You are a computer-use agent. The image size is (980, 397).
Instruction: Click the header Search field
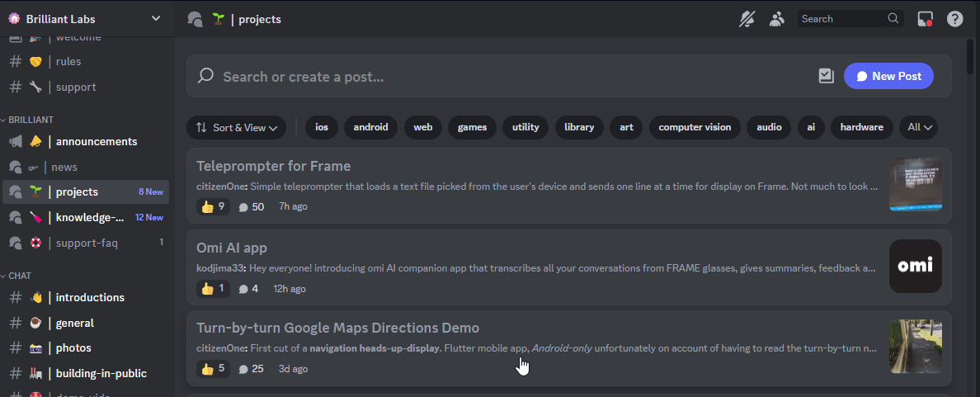[x=850, y=19]
